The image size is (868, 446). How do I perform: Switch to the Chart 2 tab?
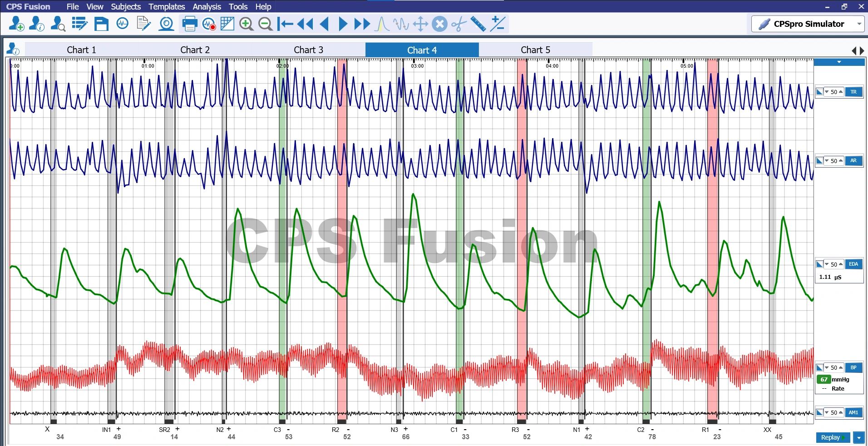(x=195, y=50)
